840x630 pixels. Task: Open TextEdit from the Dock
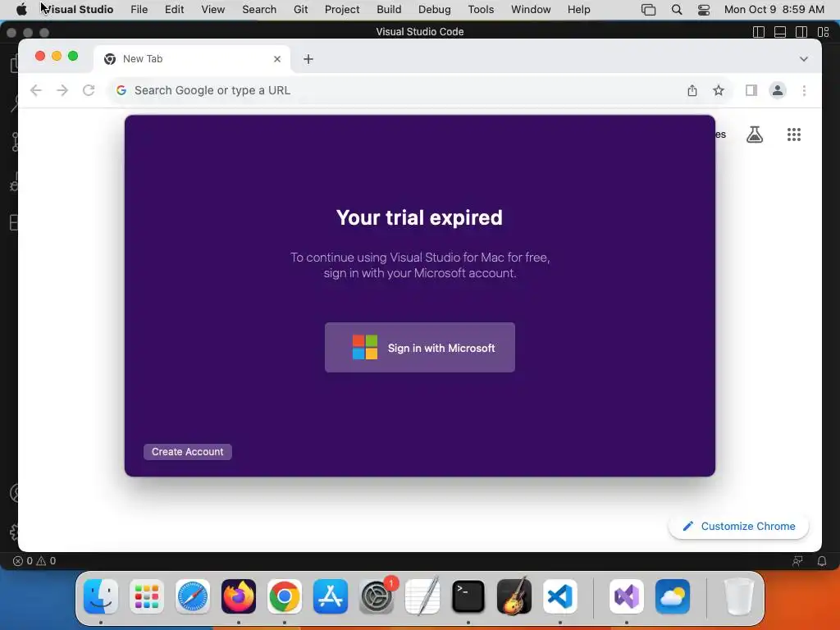(x=422, y=596)
